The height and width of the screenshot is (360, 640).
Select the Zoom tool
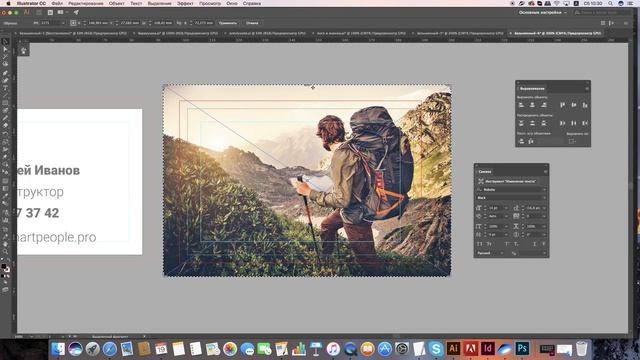(5, 252)
